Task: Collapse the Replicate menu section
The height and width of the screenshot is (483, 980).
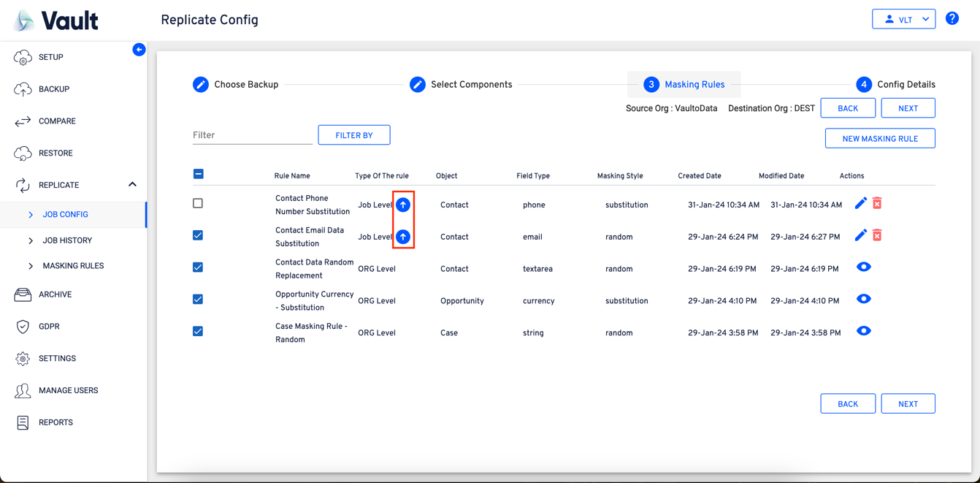Action: coord(132,185)
